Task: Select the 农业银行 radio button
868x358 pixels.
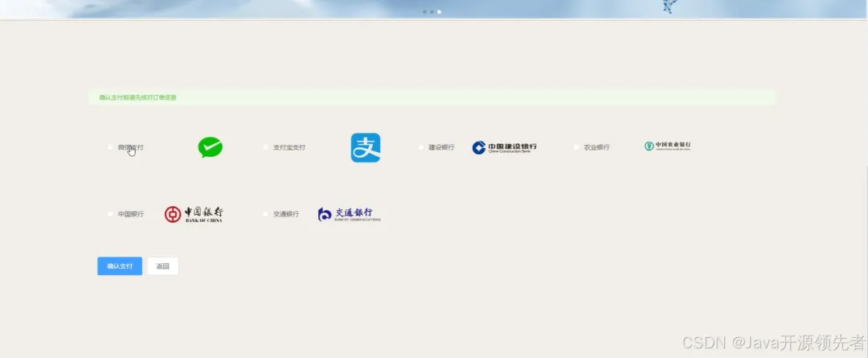Action: pos(576,147)
